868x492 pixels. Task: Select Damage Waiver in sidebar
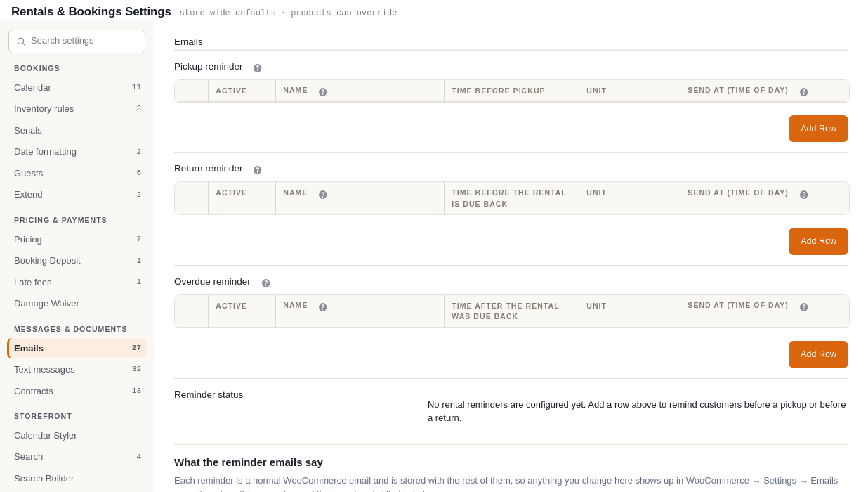pos(77,304)
